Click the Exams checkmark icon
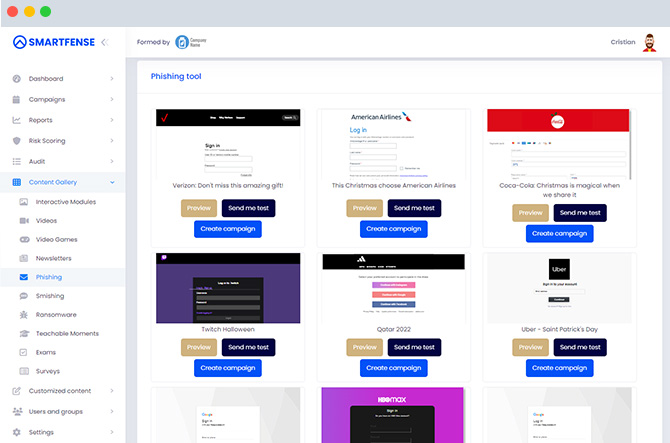The width and height of the screenshot is (670, 443). (23, 352)
